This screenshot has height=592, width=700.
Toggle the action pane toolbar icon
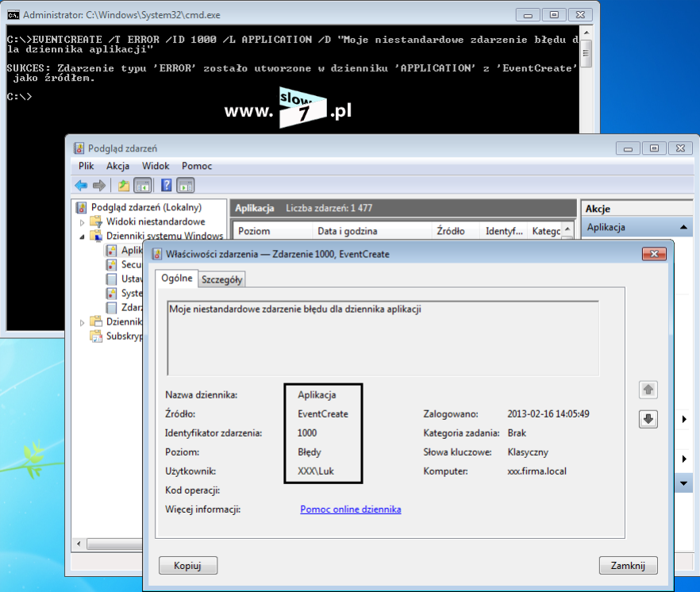coord(185,185)
